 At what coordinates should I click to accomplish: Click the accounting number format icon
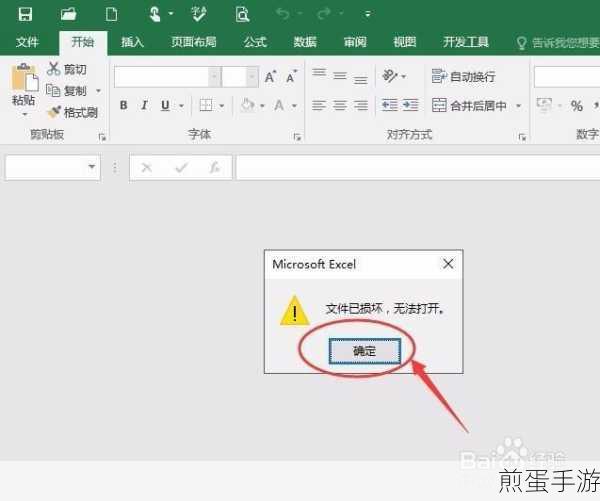tap(545, 105)
